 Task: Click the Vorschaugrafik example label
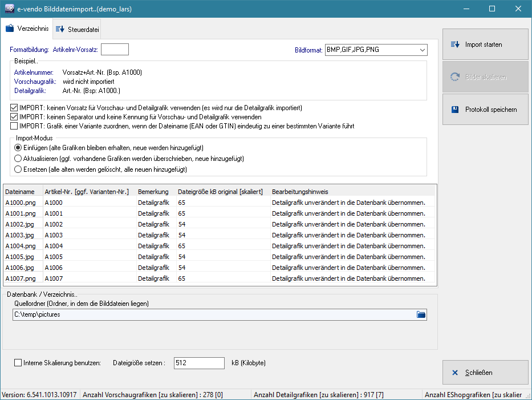coord(35,82)
